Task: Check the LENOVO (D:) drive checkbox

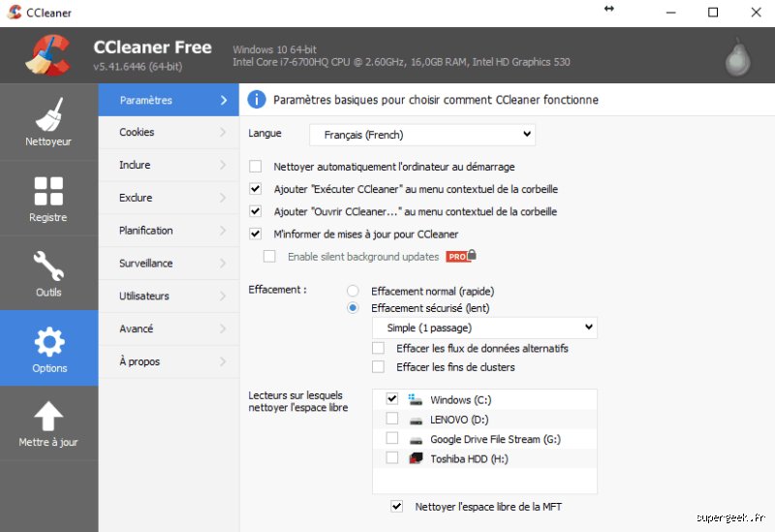Action: pos(392,419)
